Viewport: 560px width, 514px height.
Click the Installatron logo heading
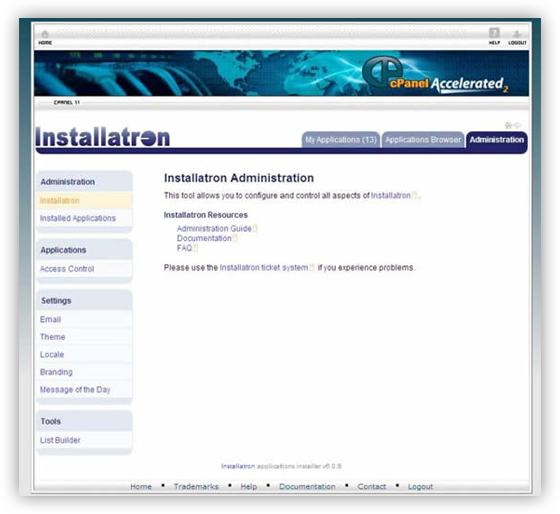tap(103, 137)
